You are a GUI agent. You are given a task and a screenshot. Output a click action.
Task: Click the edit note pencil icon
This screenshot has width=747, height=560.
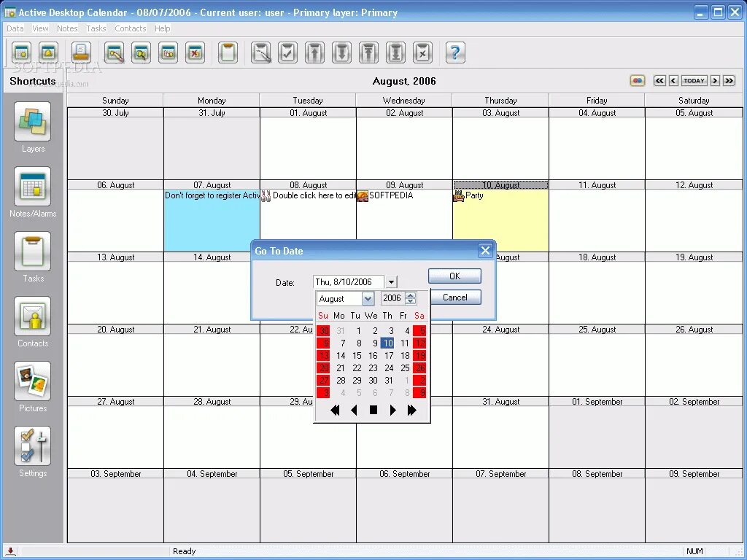click(115, 52)
